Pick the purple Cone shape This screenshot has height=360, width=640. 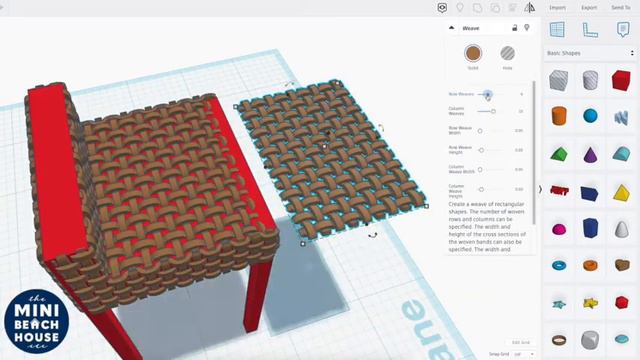coord(590,155)
